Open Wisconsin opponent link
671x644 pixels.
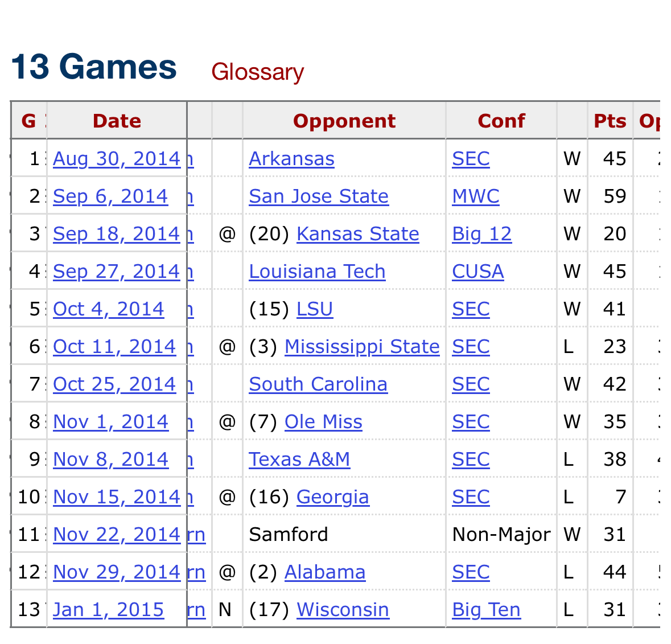343,610
